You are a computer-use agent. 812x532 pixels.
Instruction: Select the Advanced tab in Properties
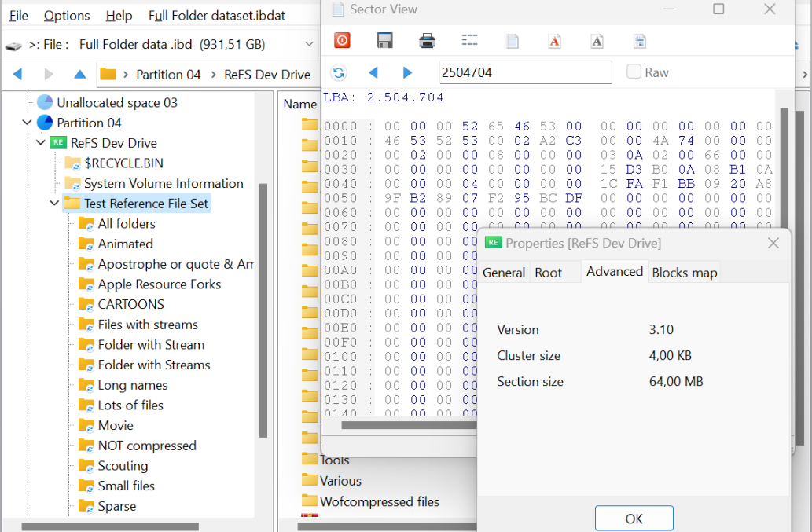click(x=615, y=271)
